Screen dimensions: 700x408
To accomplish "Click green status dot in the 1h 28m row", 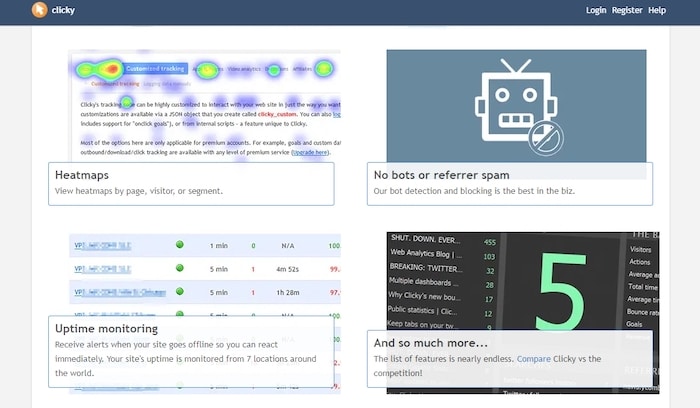I will tap(179, 291).
